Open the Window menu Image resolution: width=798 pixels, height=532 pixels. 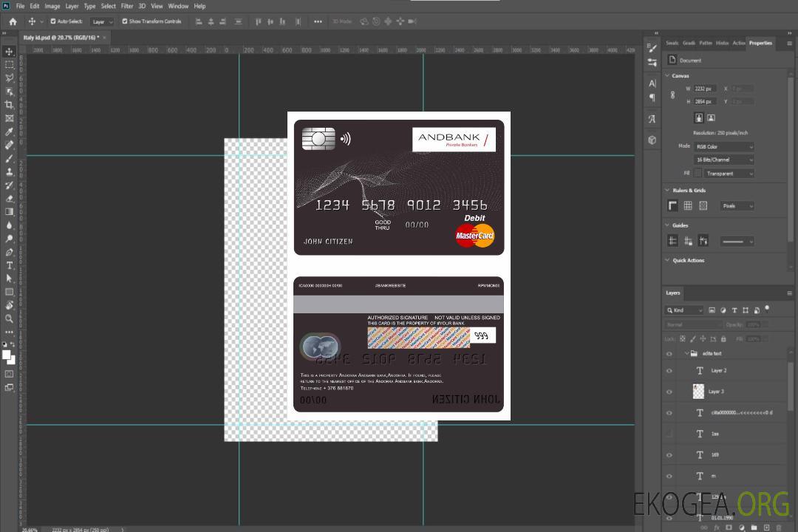point(178,6)
